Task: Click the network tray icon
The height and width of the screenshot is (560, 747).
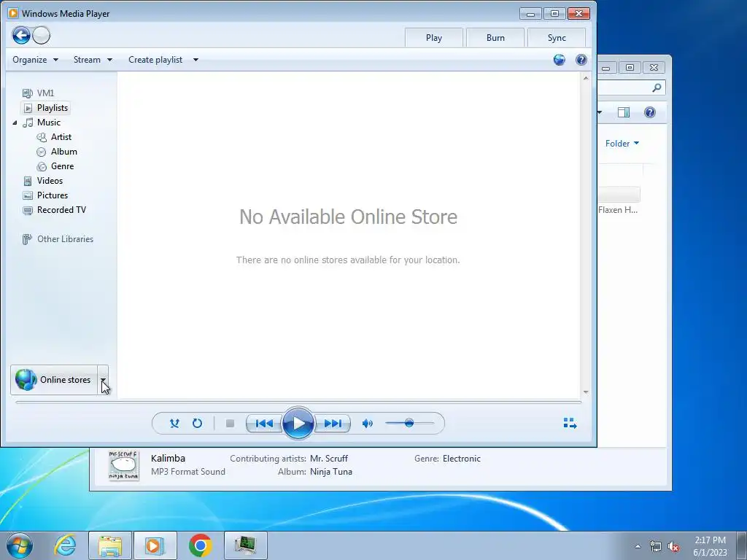Action: click(x=656, y=547)
